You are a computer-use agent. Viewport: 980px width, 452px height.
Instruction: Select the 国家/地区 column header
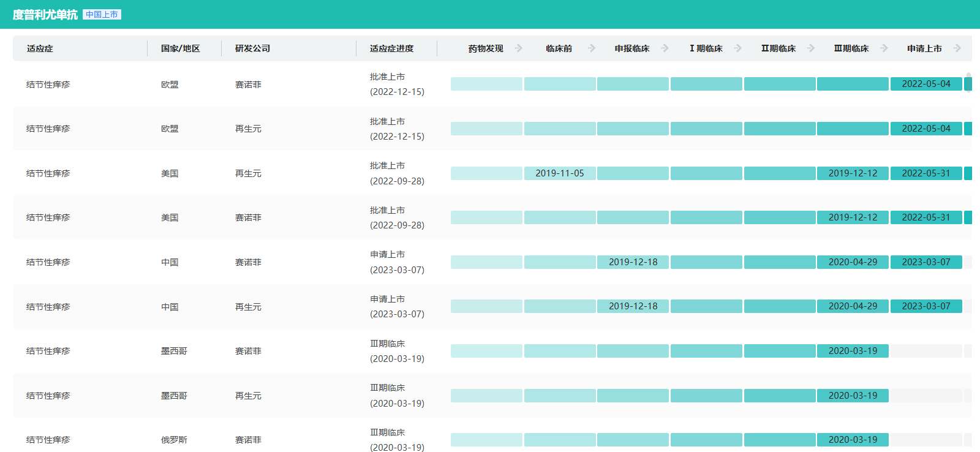tap(180, 48)
